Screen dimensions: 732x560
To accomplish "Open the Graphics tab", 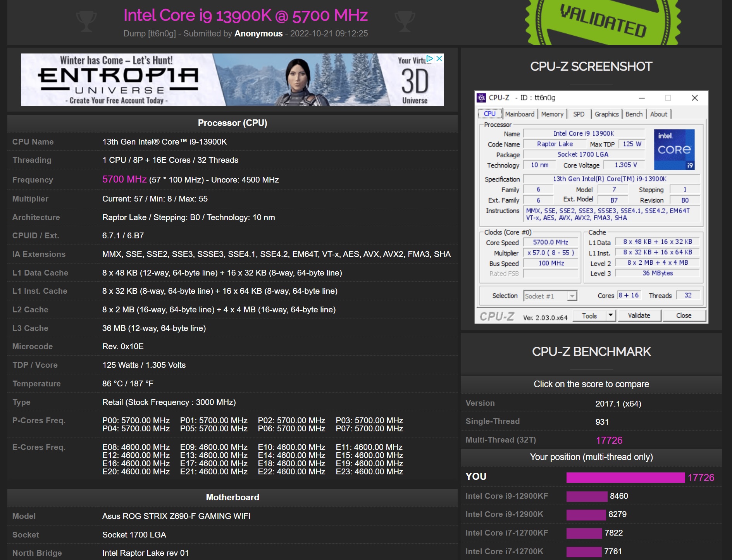I will [x=606, y=114].
